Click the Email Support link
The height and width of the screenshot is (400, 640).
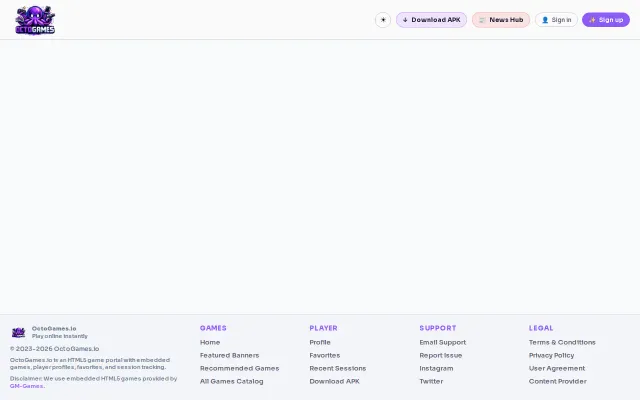[x=442, y=342]
